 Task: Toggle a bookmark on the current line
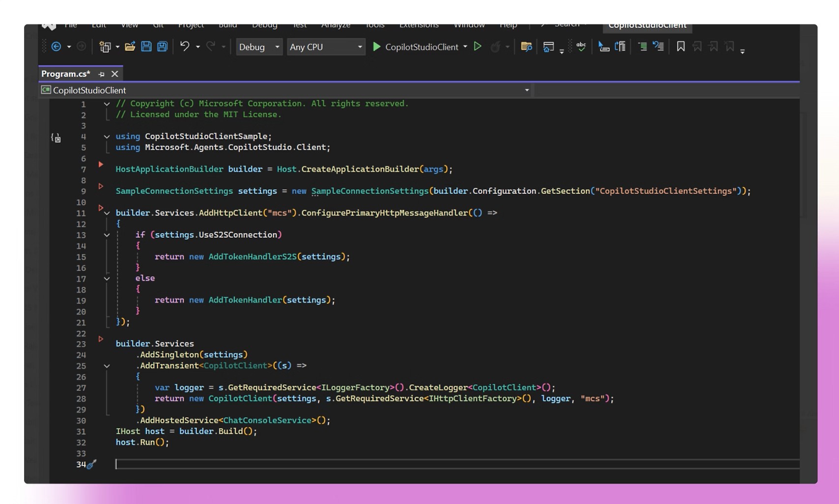[680, 47]
